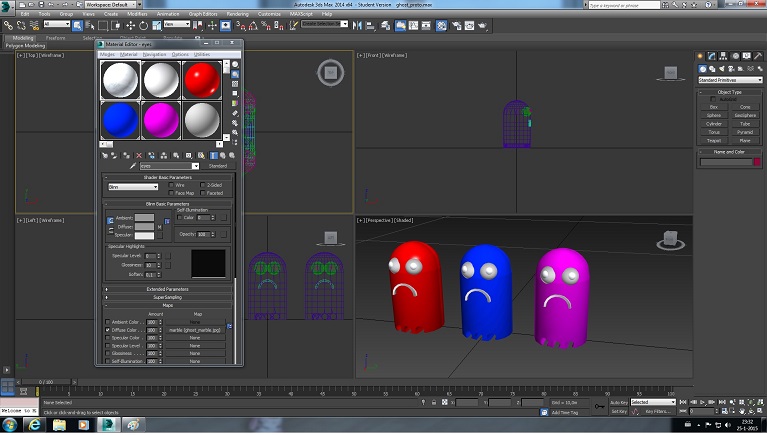Open the Hierarchy tab in the command panel
The width and height of the screenshot is (767, 435).
pos(723,56)
